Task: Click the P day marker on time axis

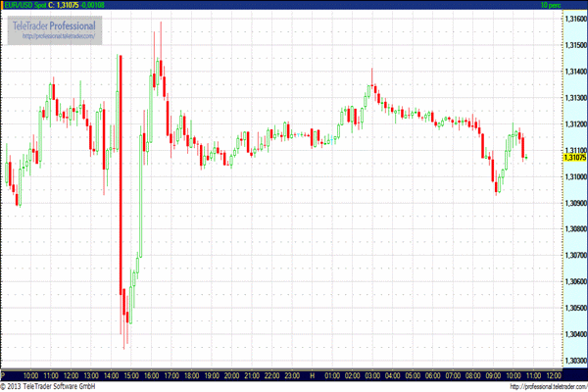Action: pos(3,375)
